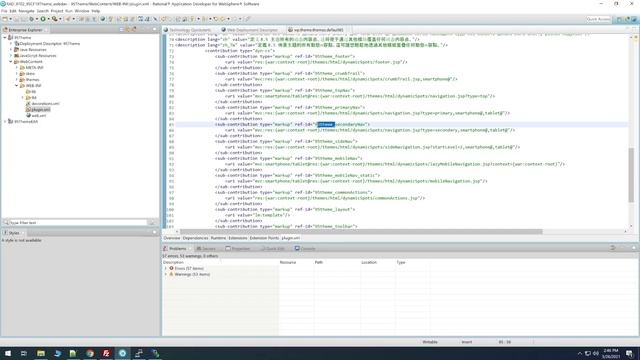Image resolution: width=640 pixels, height=360 pixels.
Task: Open the Edit menu
Action: click(13, 11)
